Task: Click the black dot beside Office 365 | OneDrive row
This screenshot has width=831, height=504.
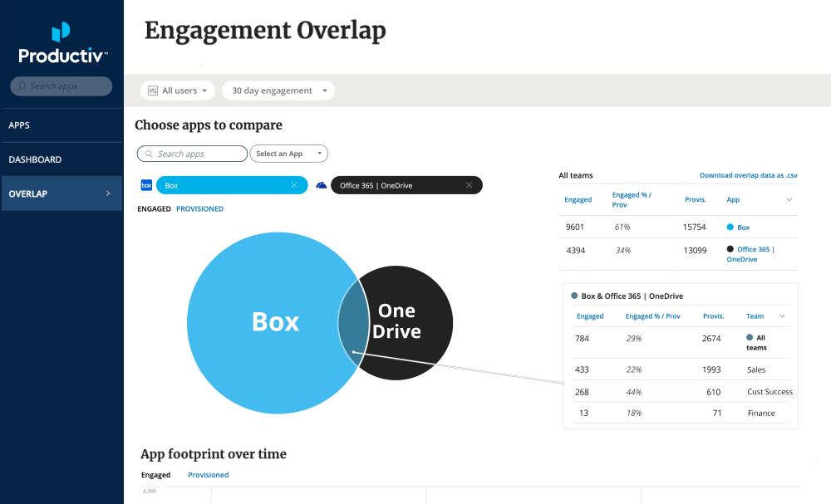Action: [x=730, y=249]
